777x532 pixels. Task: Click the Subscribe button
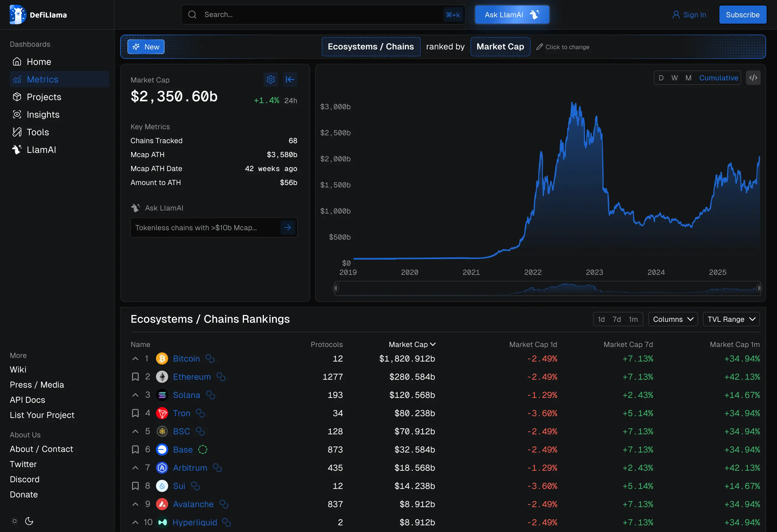(743, 15)
